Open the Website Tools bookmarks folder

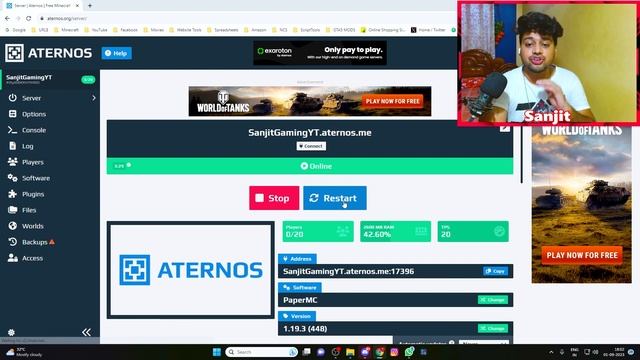pos(186,30)
